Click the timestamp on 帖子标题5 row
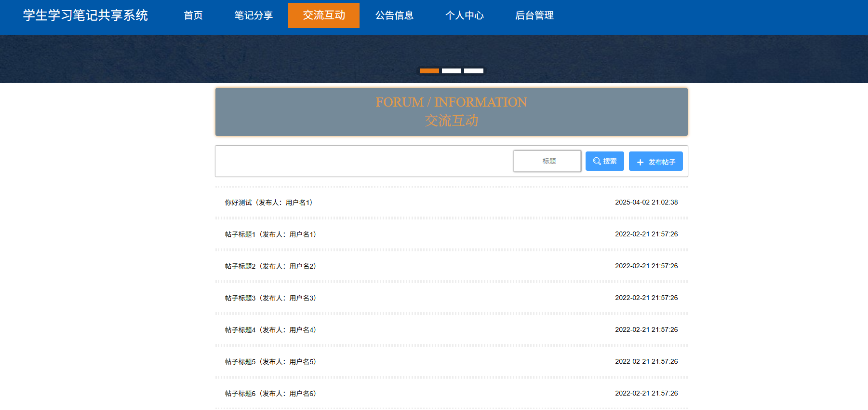The width and height of the screenshot is (868, 410). (x=646, y=361)
